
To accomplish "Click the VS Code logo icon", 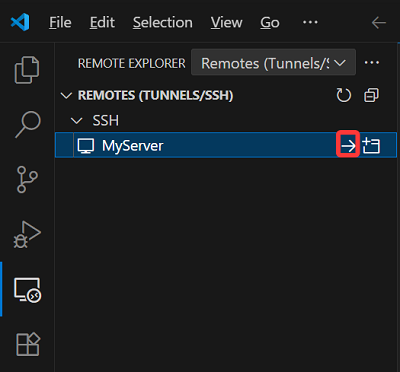I will [x=20, y=23].
